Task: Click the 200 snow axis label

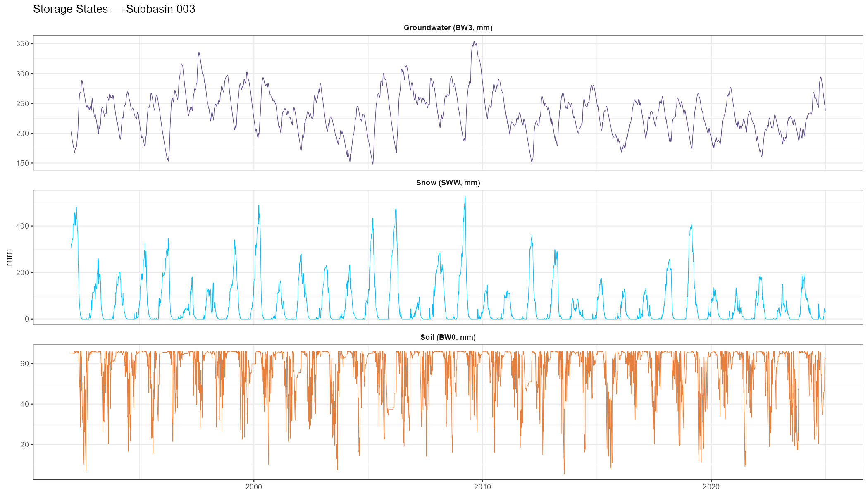Action: 23,273
